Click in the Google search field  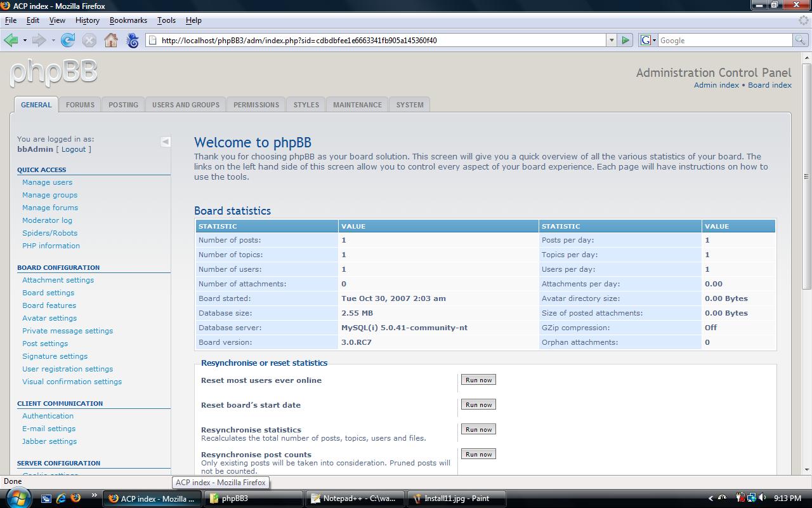[x=723, y=41]
